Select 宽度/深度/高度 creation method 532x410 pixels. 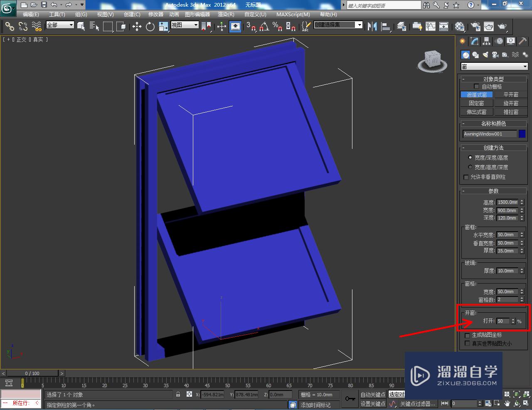tap(470, 158)
